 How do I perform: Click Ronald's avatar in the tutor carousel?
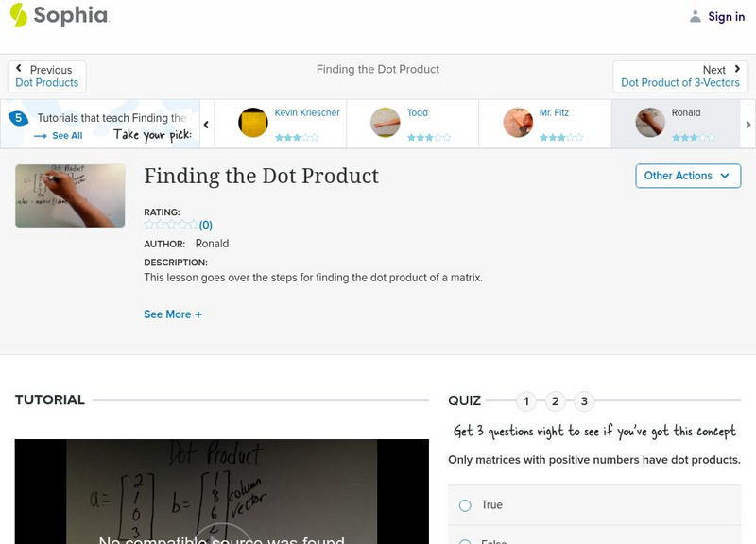click(x=650, y=123)
